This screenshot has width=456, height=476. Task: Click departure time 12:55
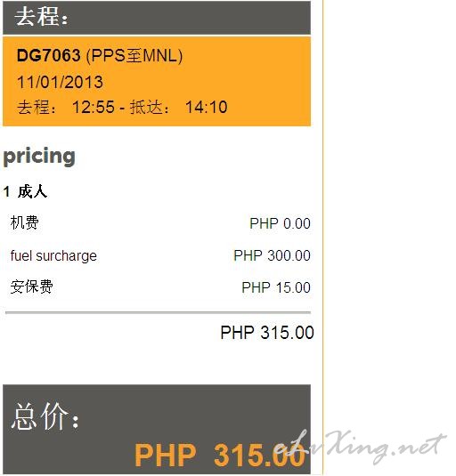[94, 107]
